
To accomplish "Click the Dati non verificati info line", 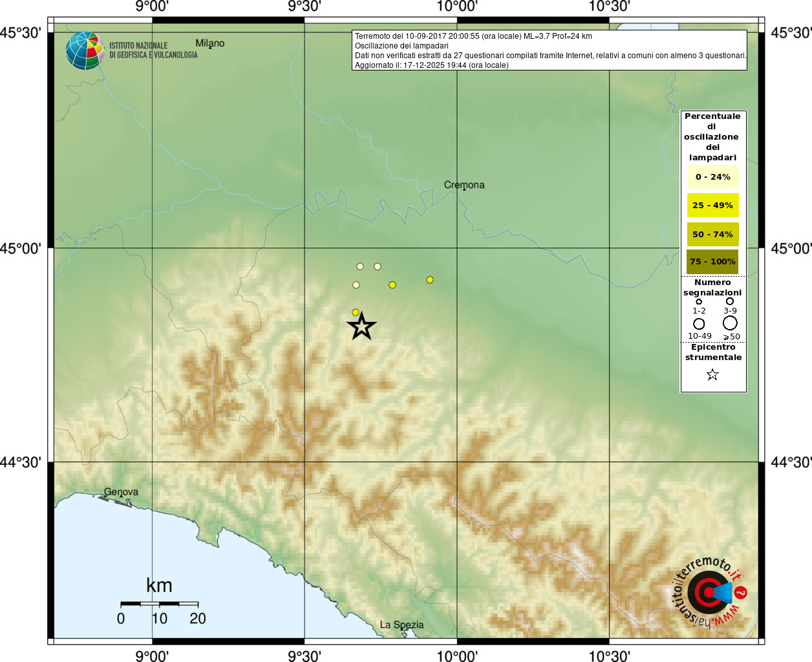I will click(x=550, y=56).
